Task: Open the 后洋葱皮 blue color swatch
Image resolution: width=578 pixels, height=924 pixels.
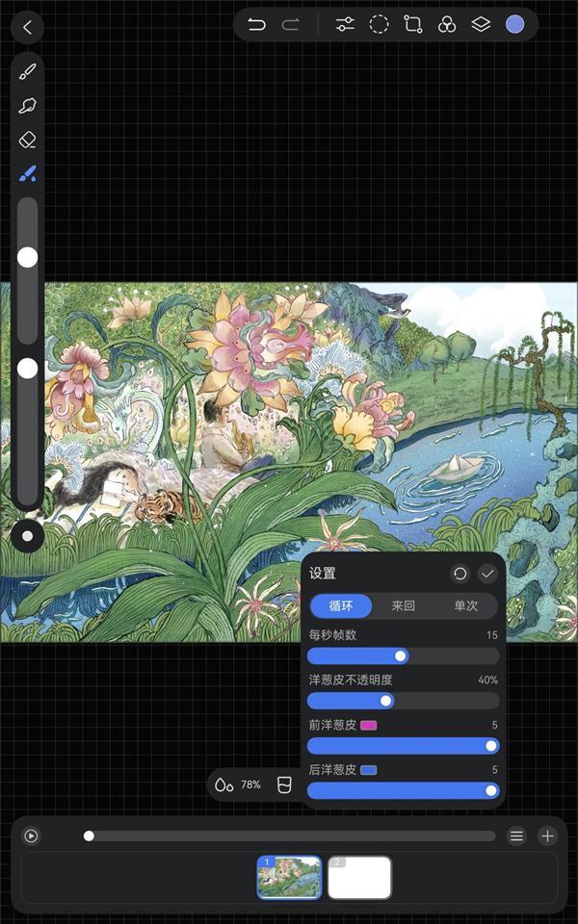Action: point(368,770)
